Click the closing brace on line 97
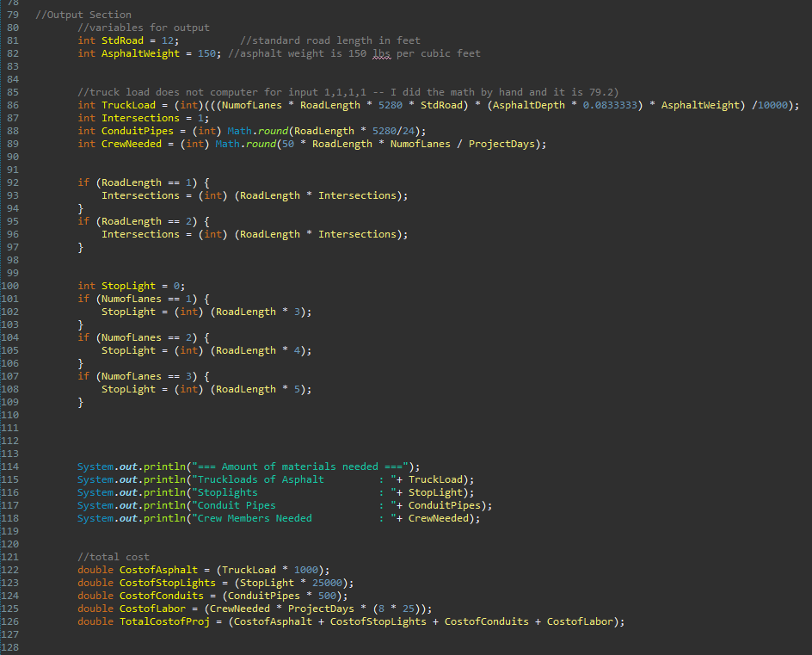This screenshot has width=812, height=655. [80, 247]
